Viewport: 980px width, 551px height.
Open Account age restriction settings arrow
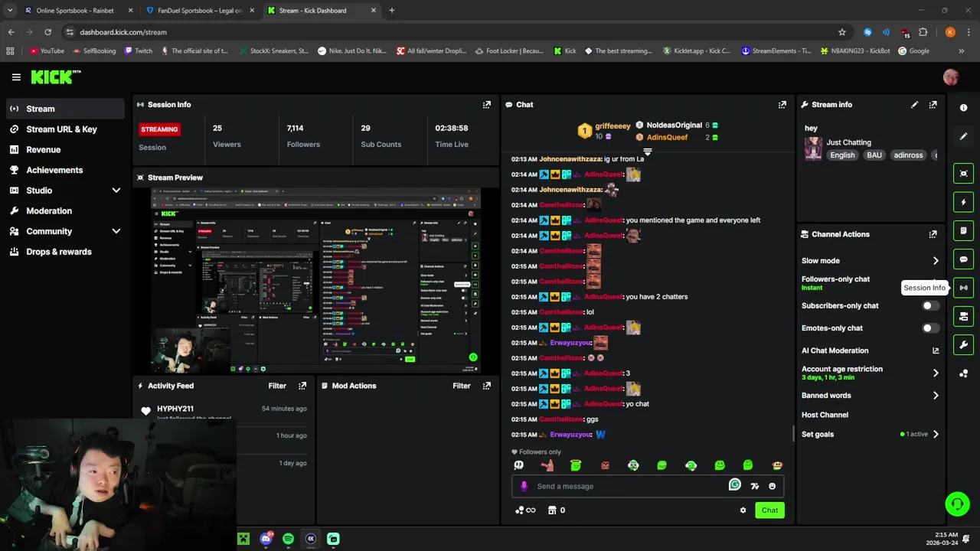click(x=936, y=373)
